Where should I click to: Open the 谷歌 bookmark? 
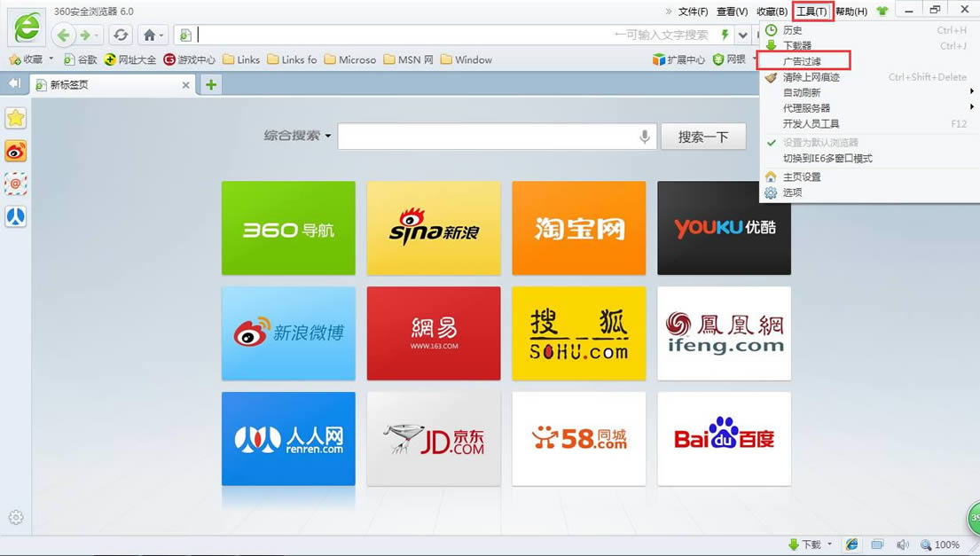click(81, 59)
